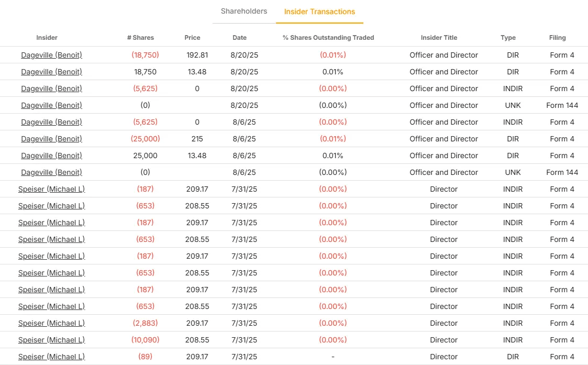Click Form 144 filing dated 8/20/25
The image size is (588, 365).
562,105
